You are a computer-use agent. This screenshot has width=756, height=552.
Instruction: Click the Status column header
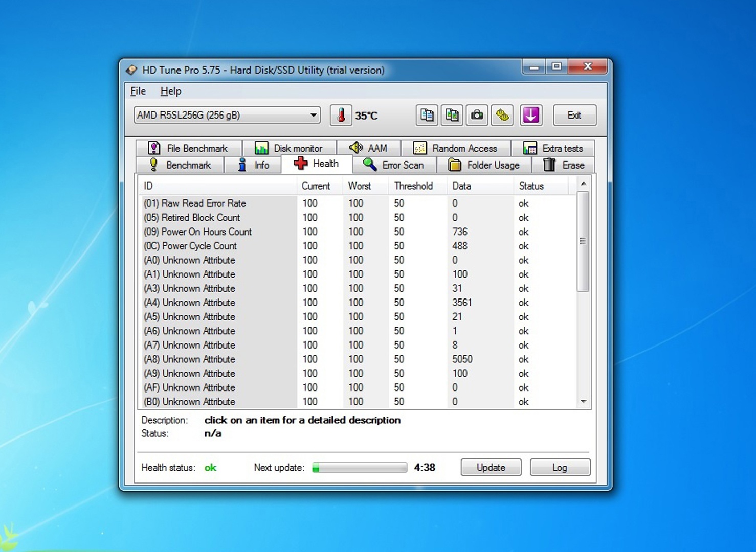pos(541,186)
